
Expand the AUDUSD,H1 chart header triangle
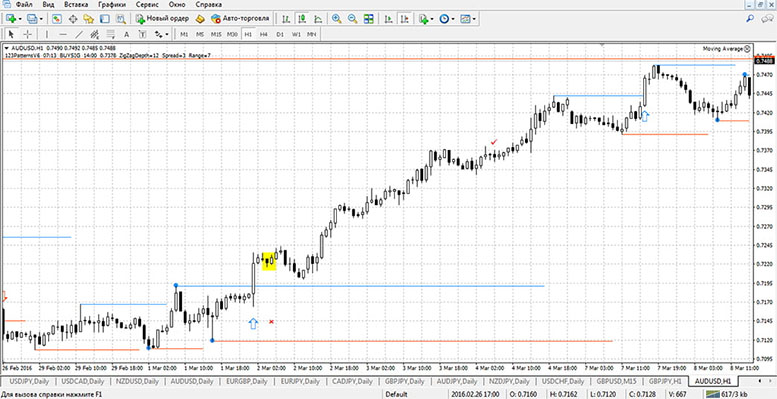[x=6, y=48]
